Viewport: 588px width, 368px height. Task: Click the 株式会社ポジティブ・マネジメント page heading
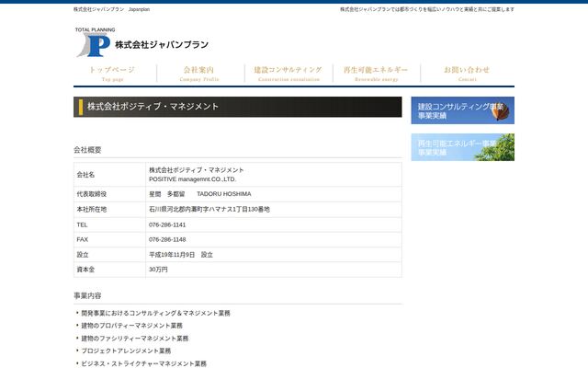point(153,107)
